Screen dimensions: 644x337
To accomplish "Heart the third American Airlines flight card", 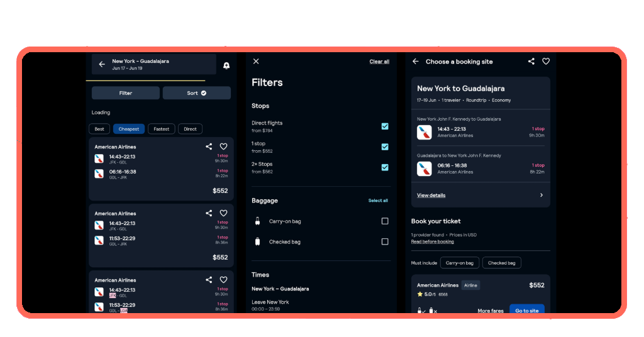I will click(223, 280).
